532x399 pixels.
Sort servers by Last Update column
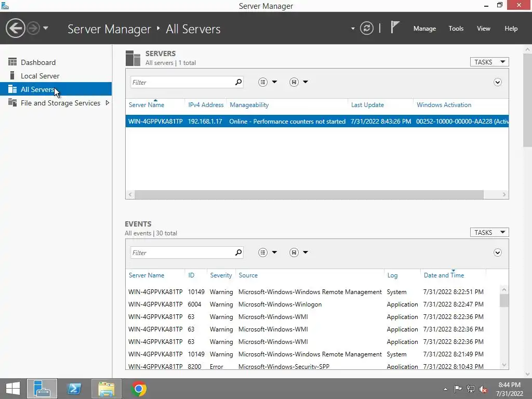[367, 105]
